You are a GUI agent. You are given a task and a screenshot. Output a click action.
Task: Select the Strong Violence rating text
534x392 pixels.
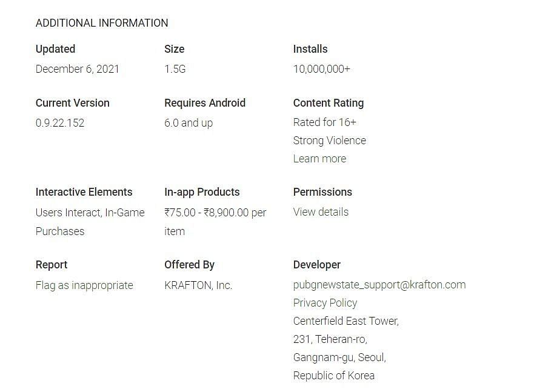coord(329,141)
